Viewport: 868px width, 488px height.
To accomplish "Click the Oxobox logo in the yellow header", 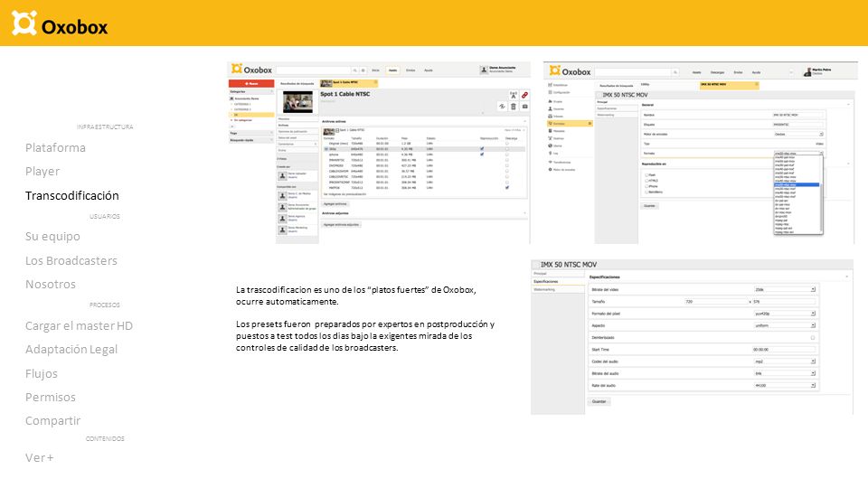I will pos(60,23).
